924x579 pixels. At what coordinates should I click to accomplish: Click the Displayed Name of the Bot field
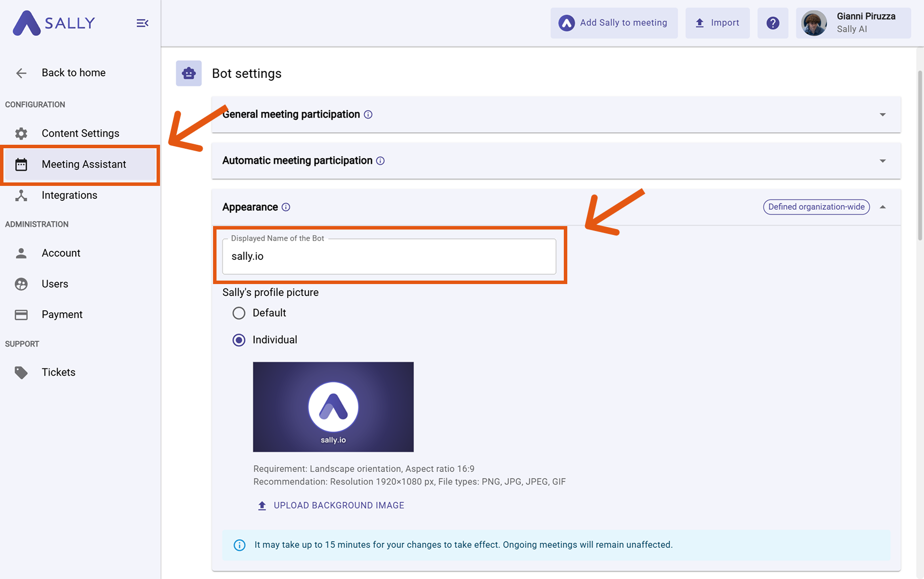pos(389,256)
